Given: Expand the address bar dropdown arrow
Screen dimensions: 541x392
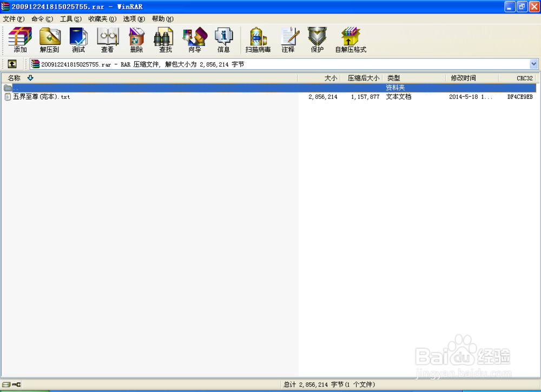Looking at the screenshot, I should coord(534,64).
